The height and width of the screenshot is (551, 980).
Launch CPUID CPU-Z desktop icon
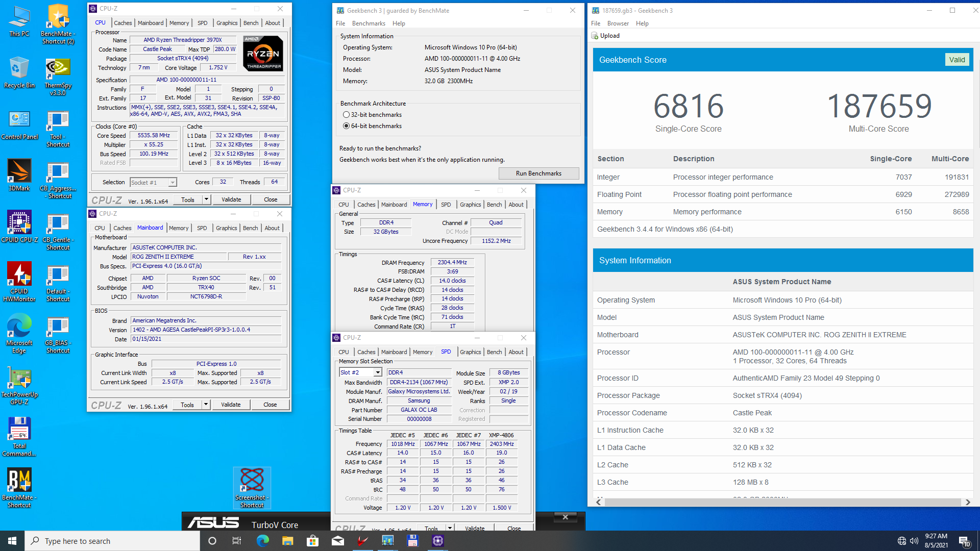(19, 227)
